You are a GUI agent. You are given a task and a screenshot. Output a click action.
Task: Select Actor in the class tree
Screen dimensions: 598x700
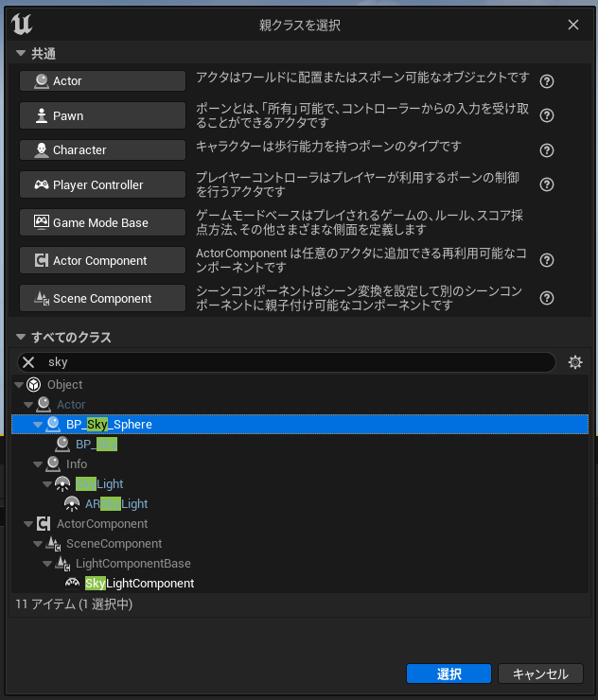tap(71, 405)
